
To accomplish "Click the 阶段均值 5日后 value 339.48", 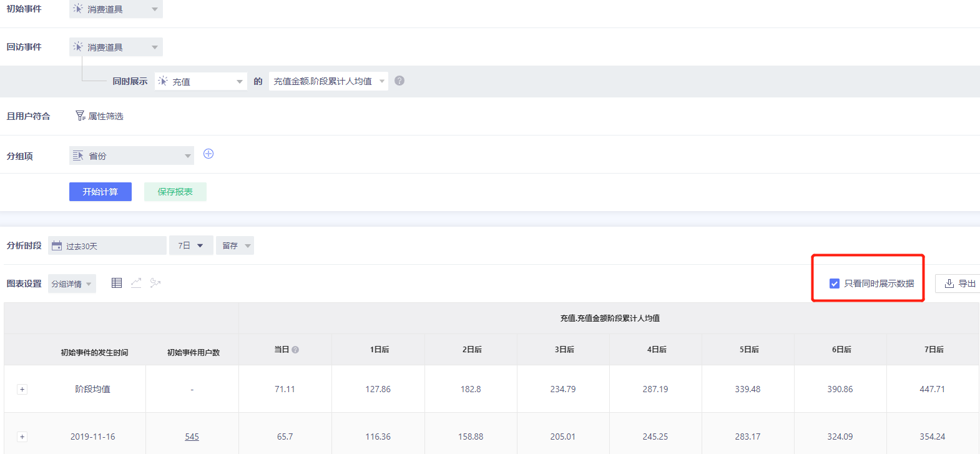I will pos(747,389).
